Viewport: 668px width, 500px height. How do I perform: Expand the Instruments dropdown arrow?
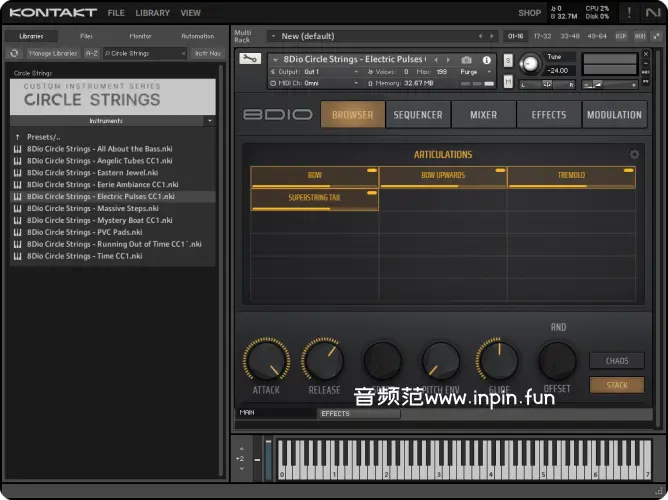pyautogui.click(x=209, y=121)
